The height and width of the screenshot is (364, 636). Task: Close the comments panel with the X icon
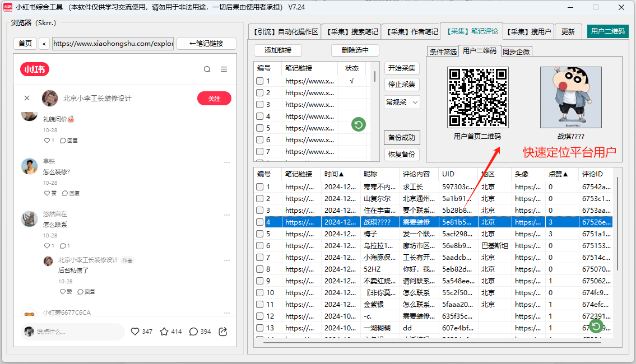[26, 97]
